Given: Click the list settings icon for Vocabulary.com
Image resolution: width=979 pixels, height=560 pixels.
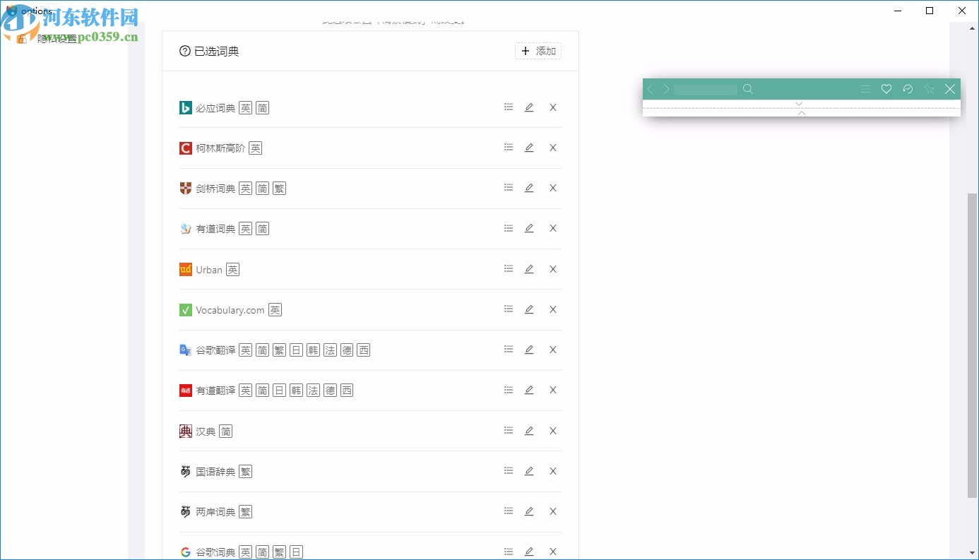Looking at the screenshot, I should (508, 309).
